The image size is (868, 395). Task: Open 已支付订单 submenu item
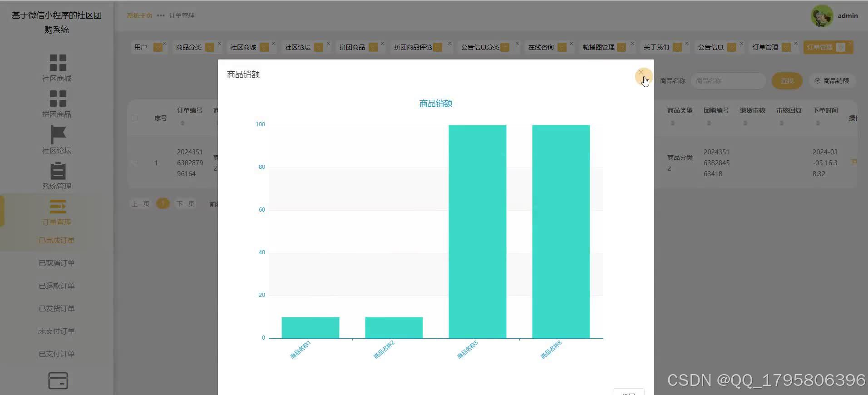(57, 354)
